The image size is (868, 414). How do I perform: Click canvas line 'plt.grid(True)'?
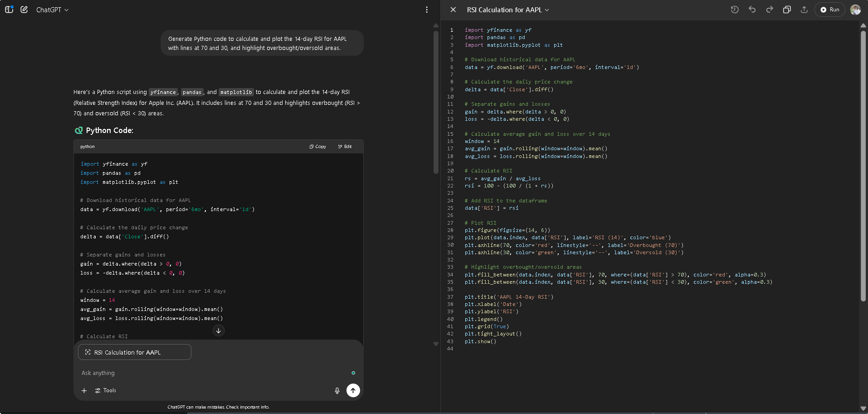coord(487,326)
